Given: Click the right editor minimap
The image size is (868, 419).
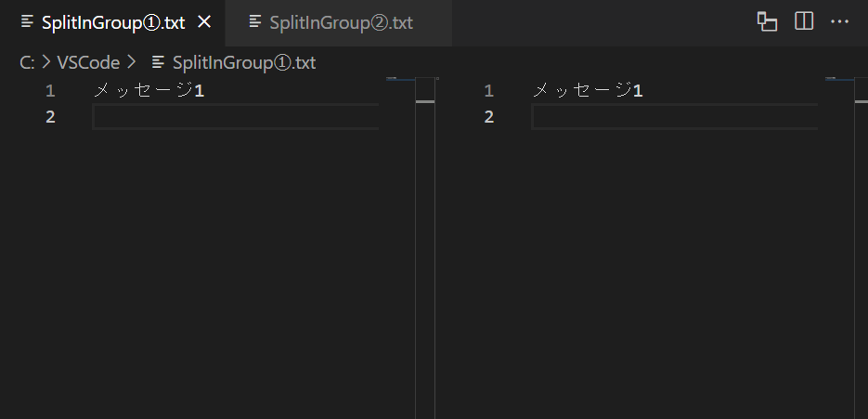Looking at the screenshot, I should point(839,248).
